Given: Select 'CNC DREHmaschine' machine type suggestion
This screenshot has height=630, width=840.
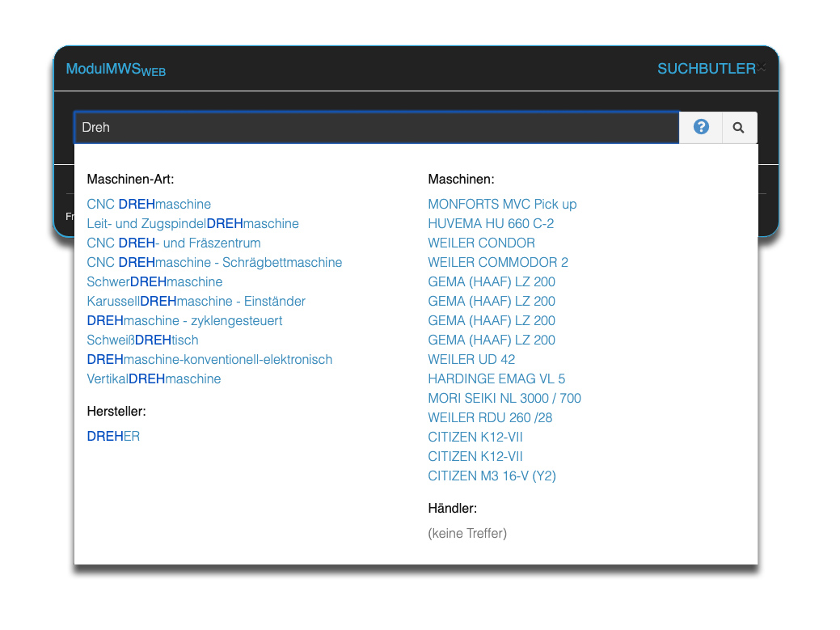Looking at the screenshot, I should pyautogui.click(x=149, y=204).
